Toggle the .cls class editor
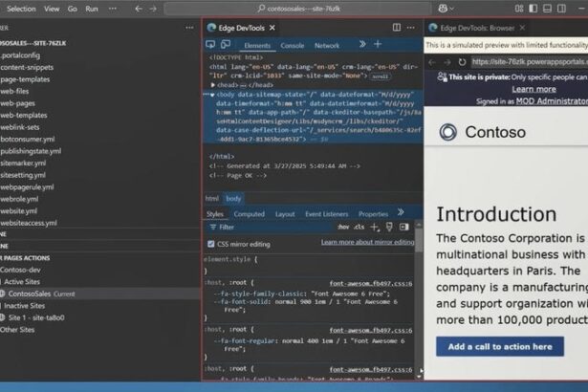This screenshot has height=392, width=588. [x=359, y=227]
